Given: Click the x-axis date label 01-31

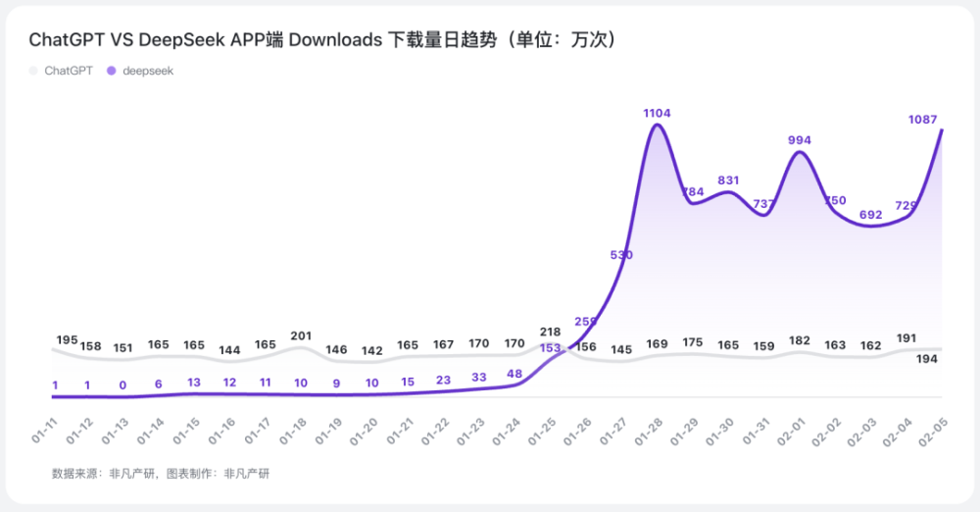Looking at the screenshot, I should pos(757,432).
